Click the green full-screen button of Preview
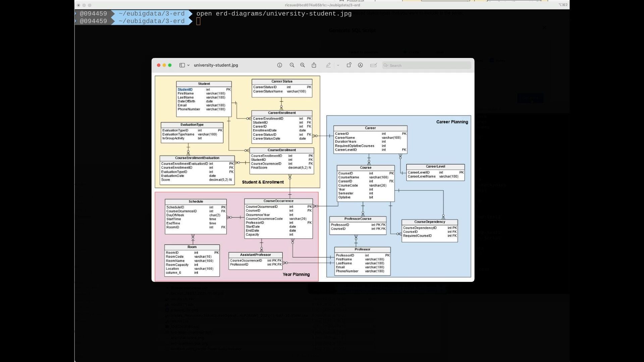Image resolution: width=644 pixels, height=362 pixels. coord(170,65)
